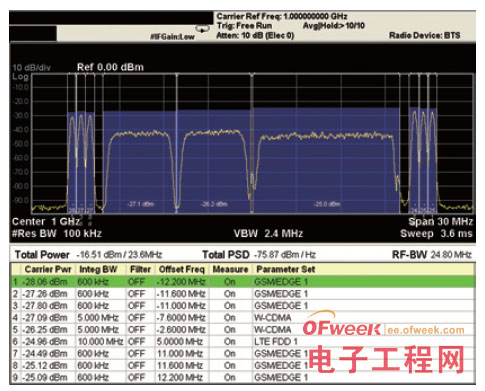
Task: Select the 'Carrier Pwr' column header
Action: click(48, 269)
